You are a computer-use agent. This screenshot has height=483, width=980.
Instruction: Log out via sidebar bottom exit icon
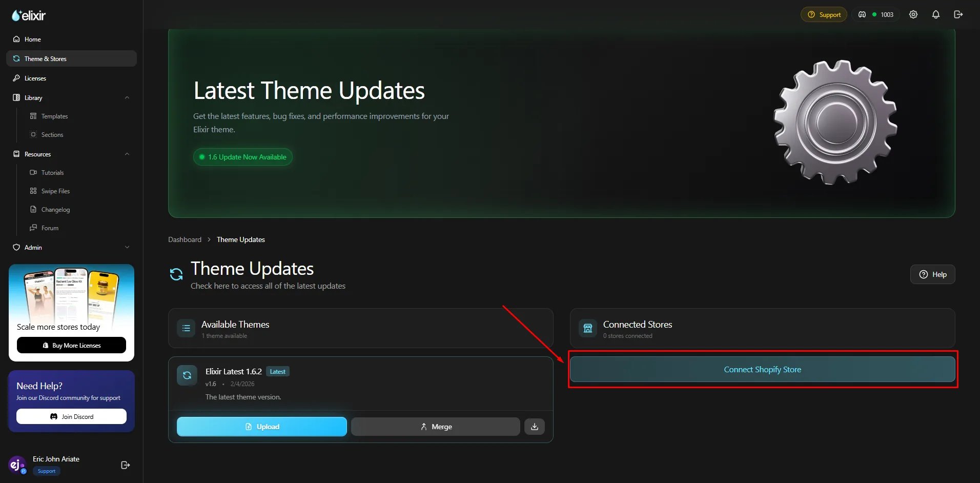125,465
